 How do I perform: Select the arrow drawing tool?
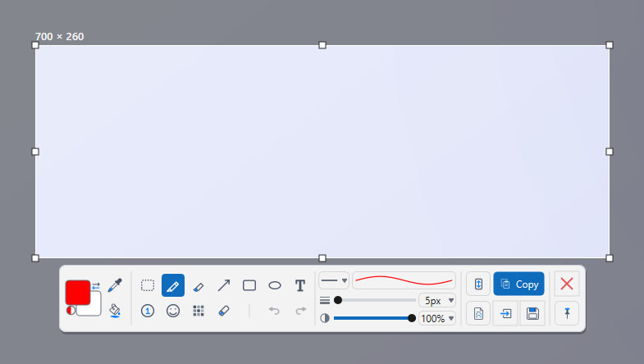pos(224,285)
